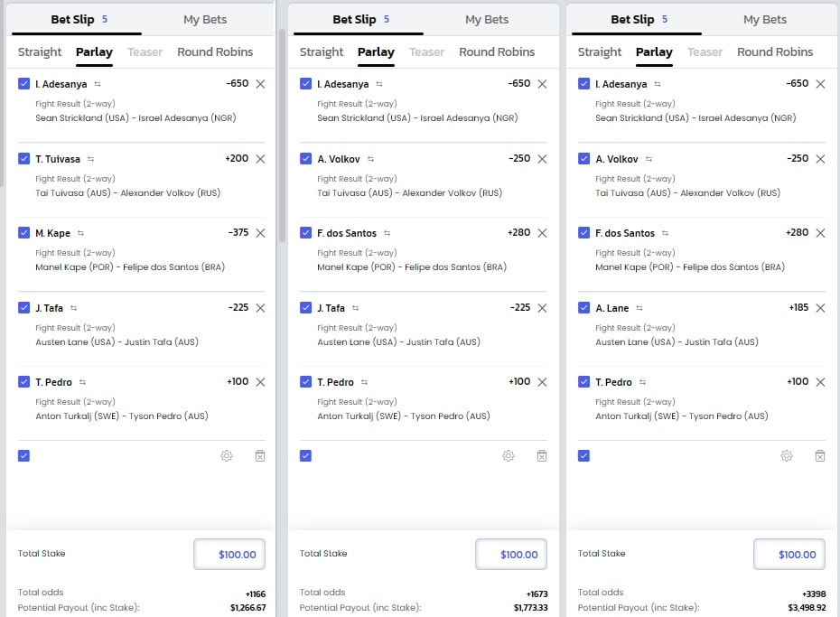Click Total Stake field in left slip
The image size is (840, 617).
pyautogui.click(x=229, y=555)
